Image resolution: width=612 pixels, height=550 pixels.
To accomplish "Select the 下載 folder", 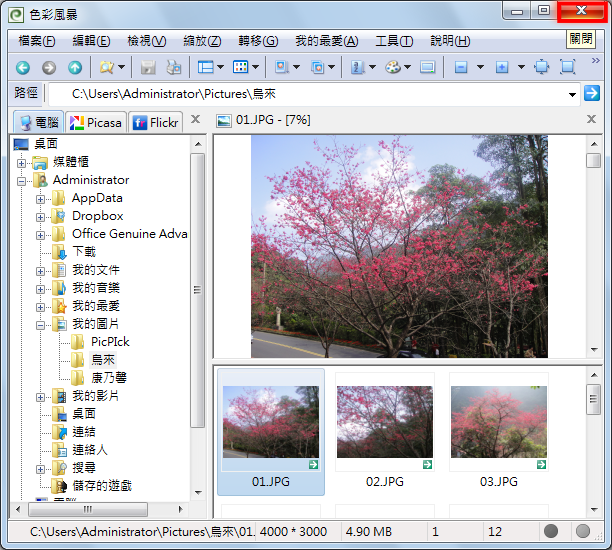I will tap(84, 252).
